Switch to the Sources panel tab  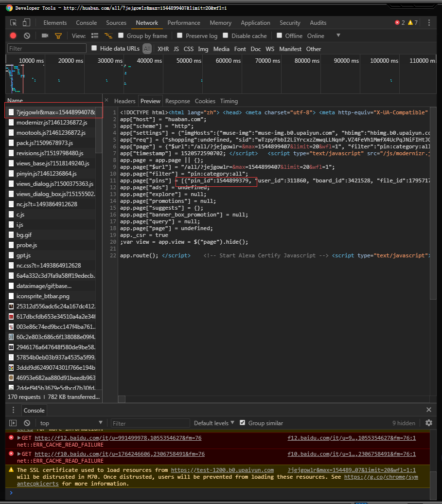[116, 23]
